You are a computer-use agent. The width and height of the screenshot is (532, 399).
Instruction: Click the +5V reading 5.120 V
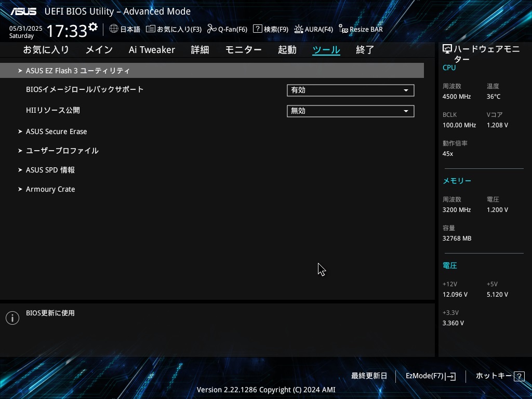(x=497, y=295)
